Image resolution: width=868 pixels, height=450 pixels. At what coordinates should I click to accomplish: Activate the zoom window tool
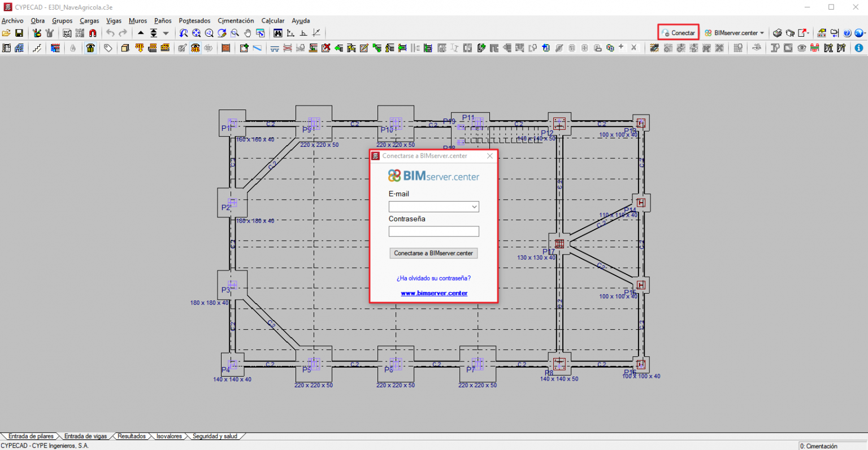click(x=235, y=33)
